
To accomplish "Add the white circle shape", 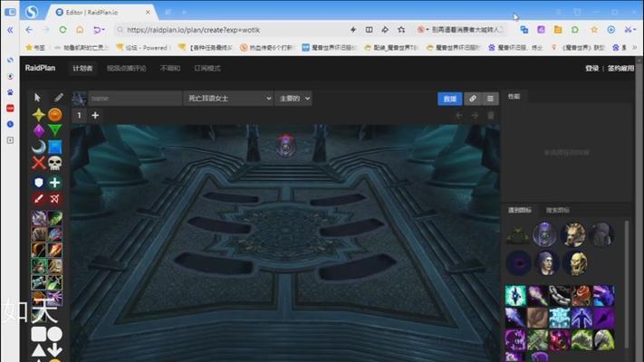I will click(x=54, y=334).
